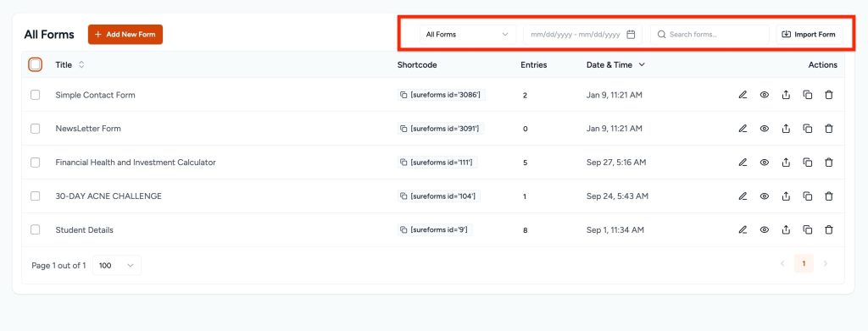The width and height of the screenshot is (868, 331).
Task: Copy the shortcode sureforms id='3086'
Action: [x=403, y=95]
